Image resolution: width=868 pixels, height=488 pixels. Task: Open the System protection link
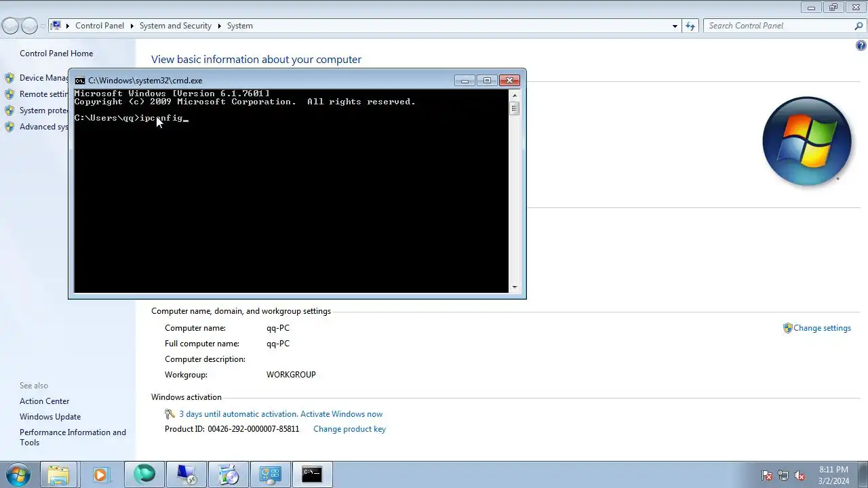click(x=45, y=110)
